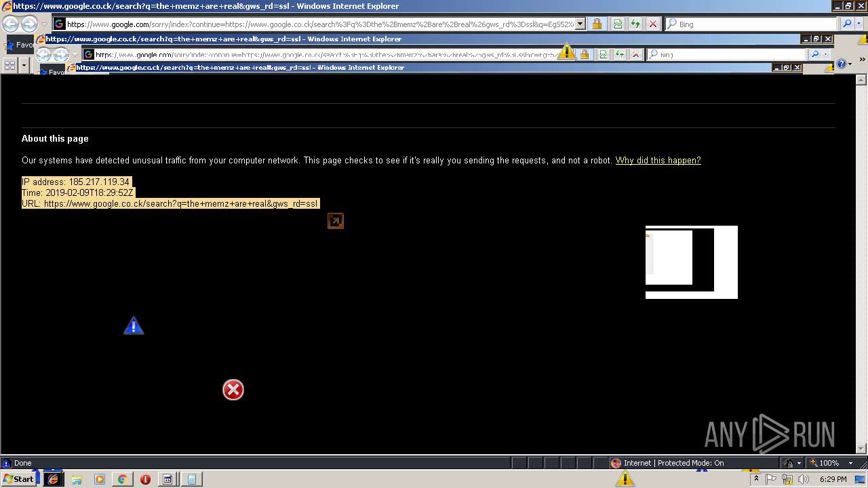The image size is (868, 488).
Task: Refresh the page in the front window
Action: 635,24
